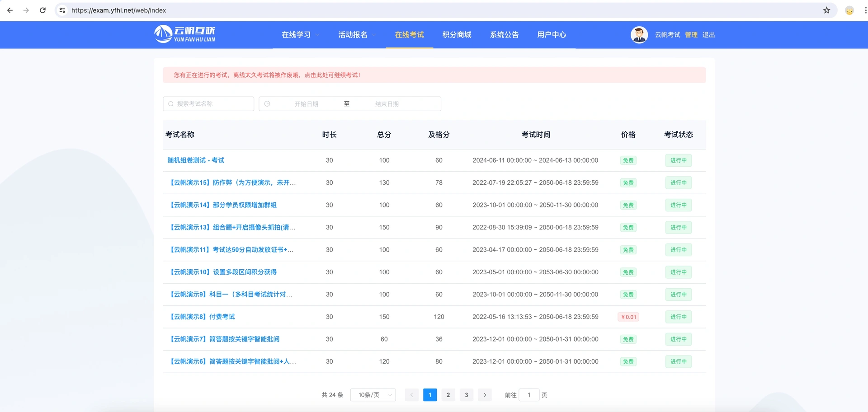Click the 结束日期 date field
868x412 pixels.
pos(387,104)
